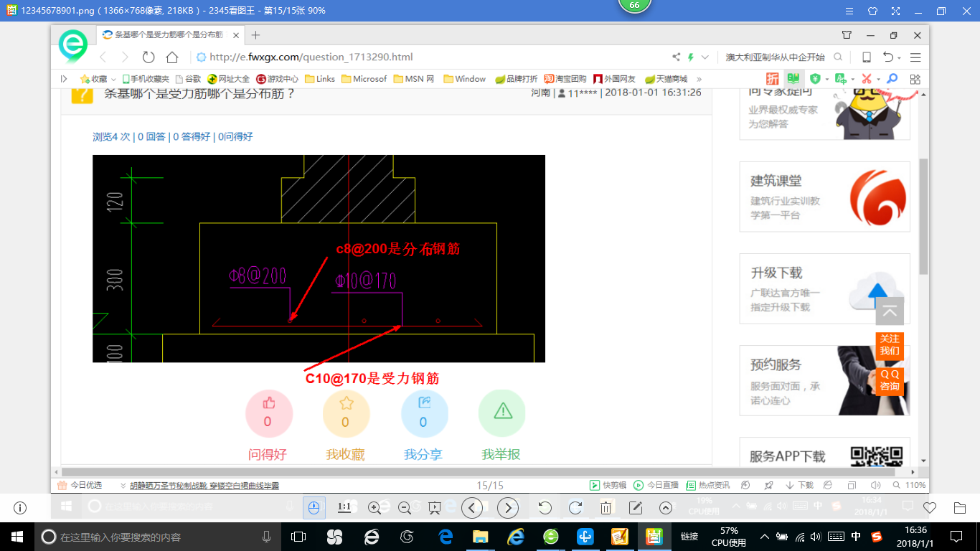Start slideshow from viewer toolbar
This screenshot has height=551, width=980.
(x=434, y=508)
